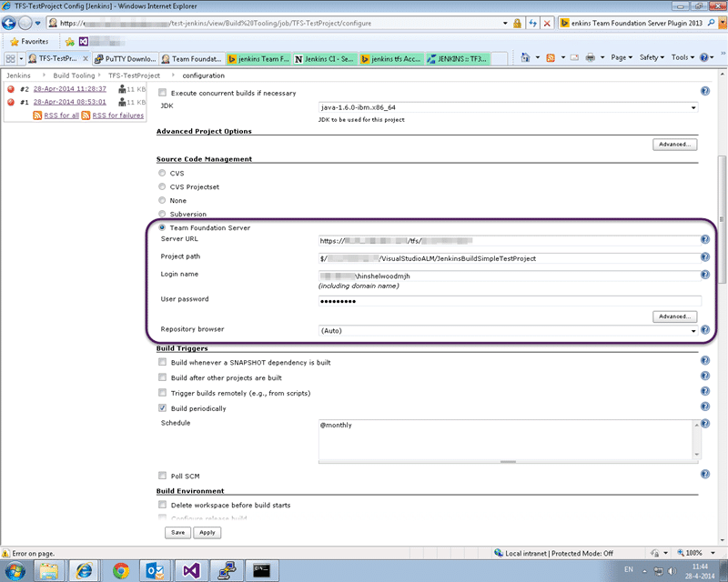Click the Visual Studio favorites bar shortcut
728x582 pixels.
click(84, 42)
